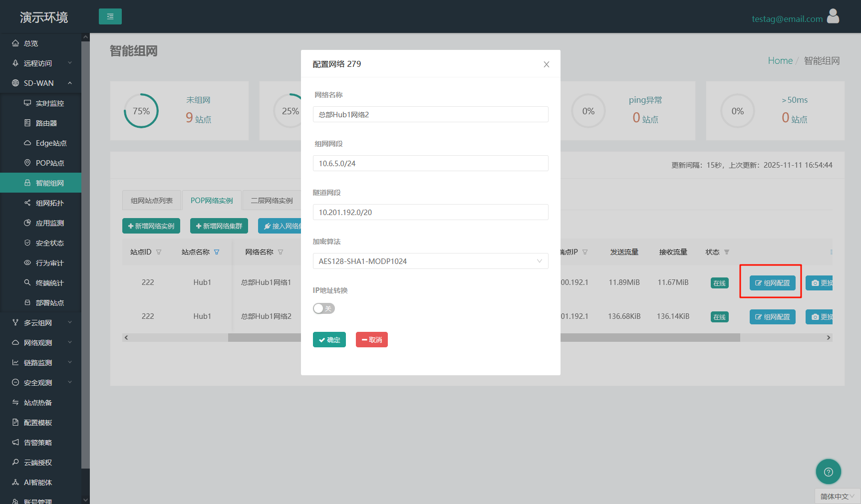Edit the 隧道网段 field 10.201.192.0/20
This screenshot has width=861, height=504.
tap(430, 212)
